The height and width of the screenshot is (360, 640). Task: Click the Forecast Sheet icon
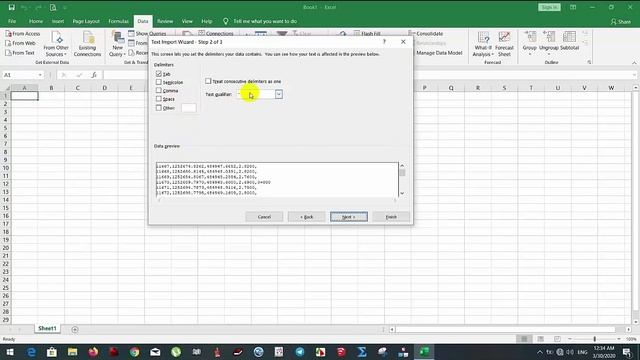(504, 44)
